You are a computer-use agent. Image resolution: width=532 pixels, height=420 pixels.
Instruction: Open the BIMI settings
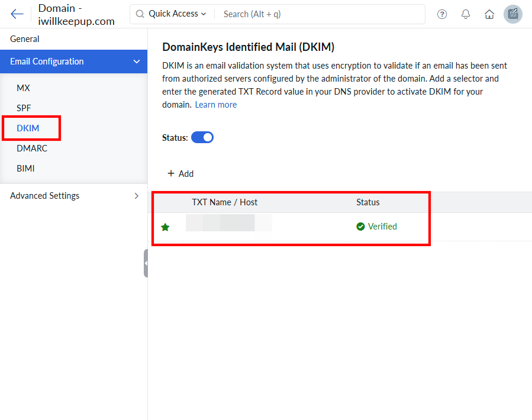25,169
